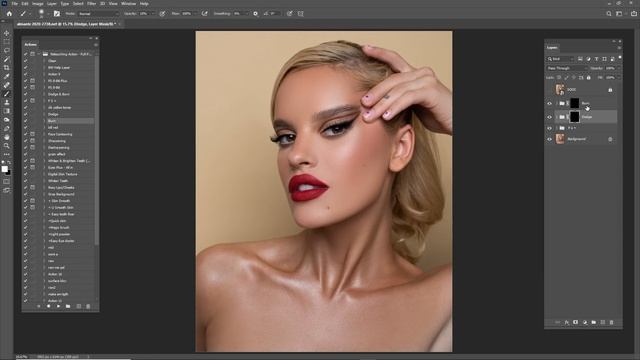Expand the Dodge group in Layers panel

[557, 117]
